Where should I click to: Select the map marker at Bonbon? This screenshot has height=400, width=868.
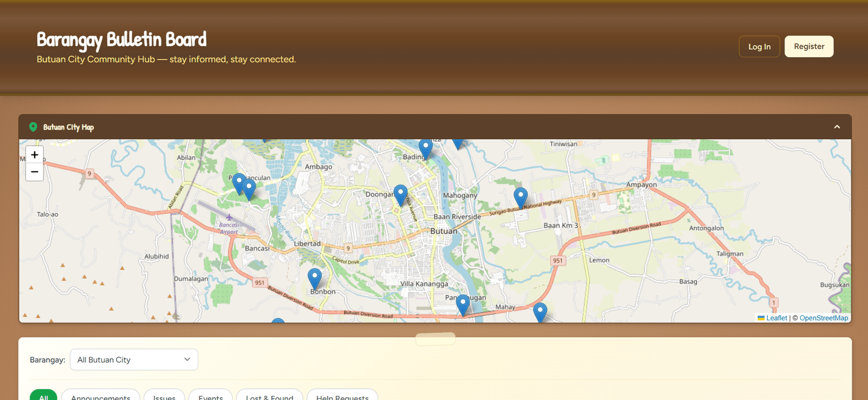point(315,279)
